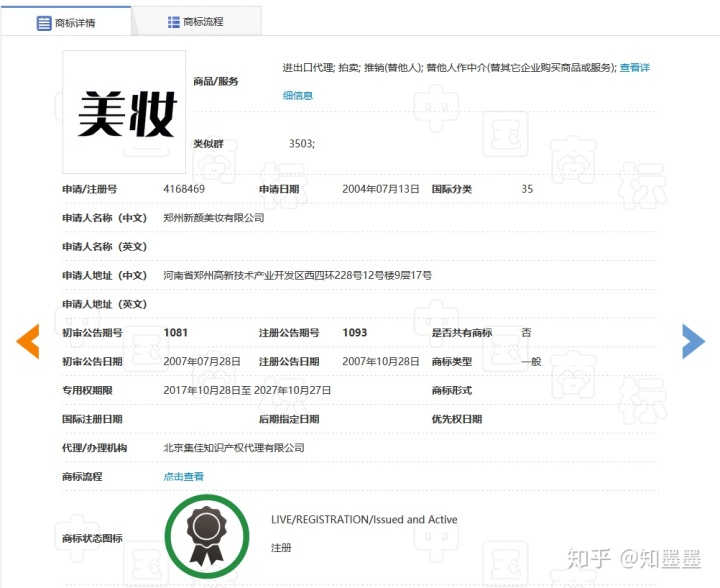This screenshot has height=588, width=720.
Task: Select registration announcement issue number 1093
Action: pos(354,332)
